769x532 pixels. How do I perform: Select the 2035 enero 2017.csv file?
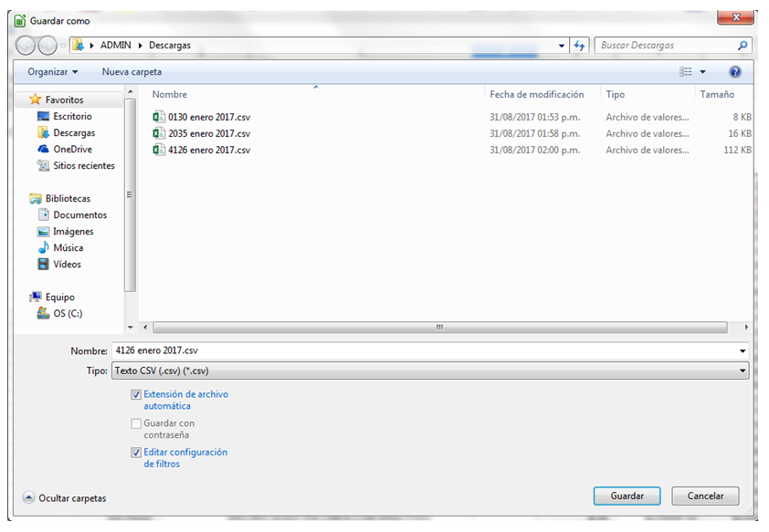pos(208,133)
